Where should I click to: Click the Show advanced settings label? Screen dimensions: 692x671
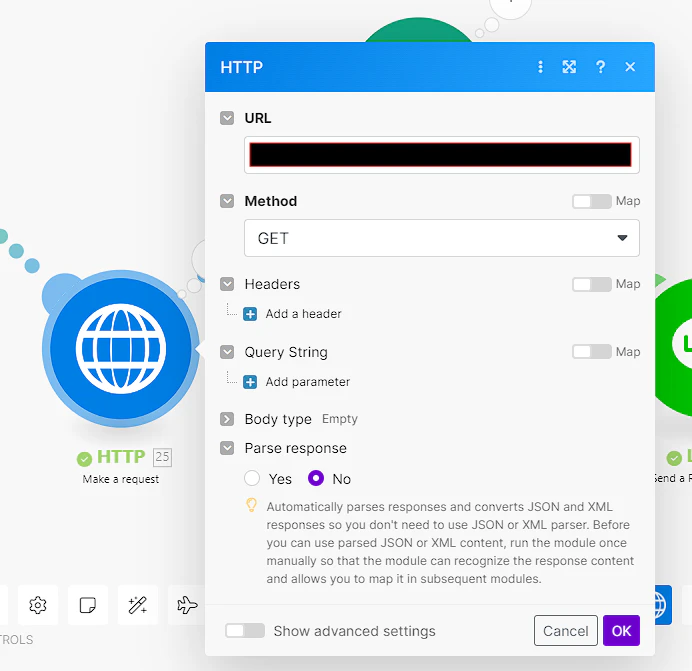coord(354,631)
